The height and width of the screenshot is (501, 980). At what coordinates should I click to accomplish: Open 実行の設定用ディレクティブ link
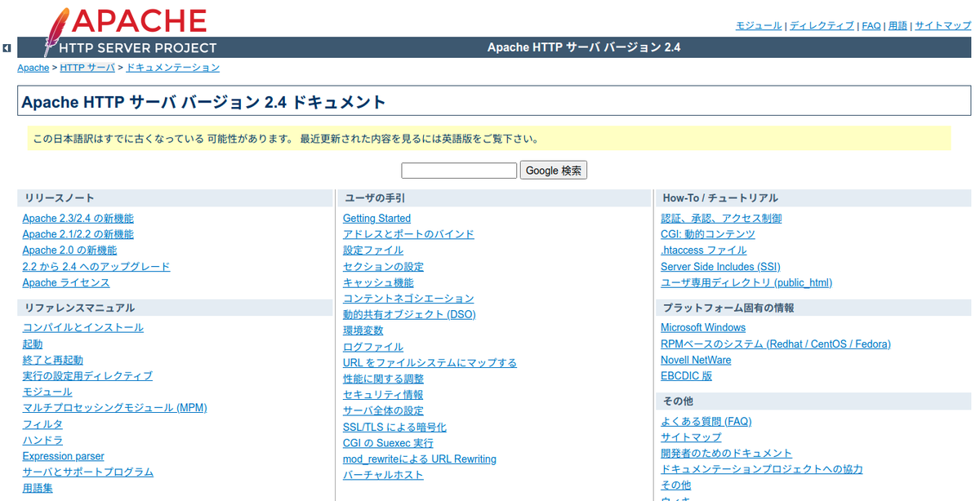click(x=87, y=376)
